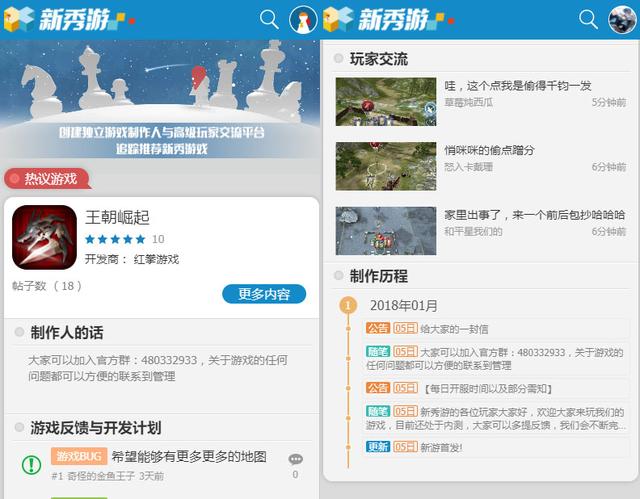Click the 公告 tag beside 给大家的一封信
The width and height of the screenshot is (640, 499).
[378, 328]
